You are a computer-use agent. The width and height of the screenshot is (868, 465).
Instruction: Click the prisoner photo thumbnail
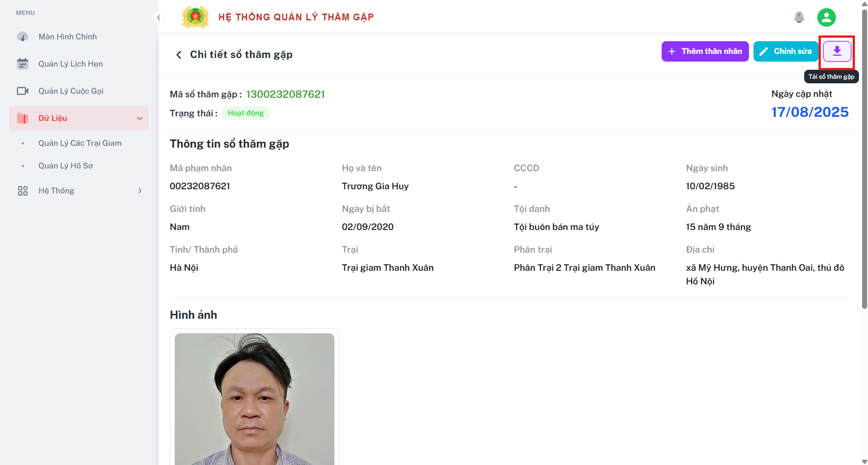[x=254, y=399]
